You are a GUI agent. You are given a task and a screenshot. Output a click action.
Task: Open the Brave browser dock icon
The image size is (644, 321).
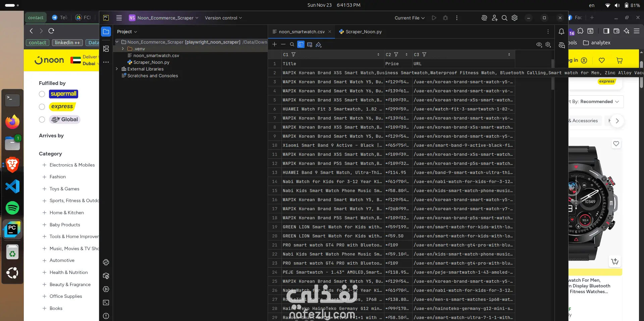[12, 165]
